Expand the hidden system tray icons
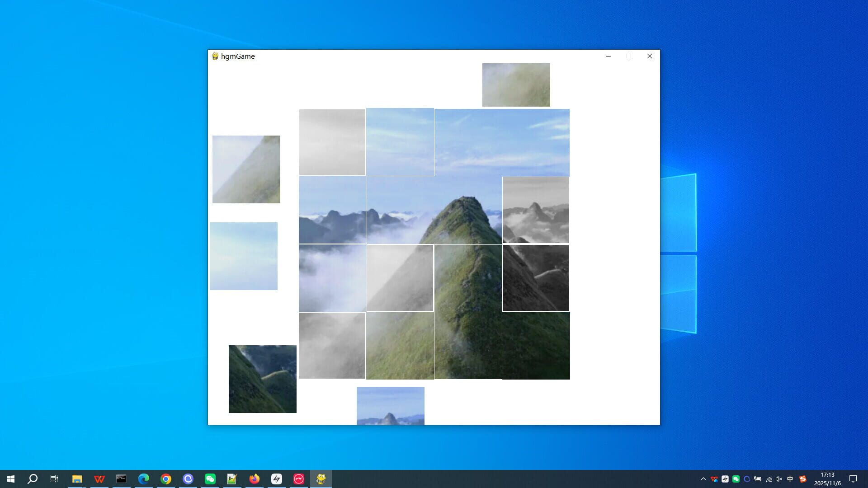The width and height of the screenshot is (868, 488). (x=704, y=479)
